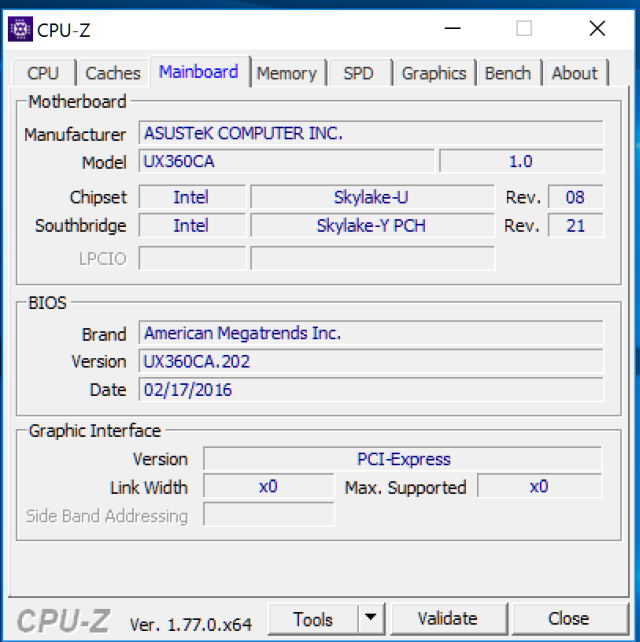Click the Chipset Rev. value 08
This screenshot has width=640, height=642.
coord(576,197)
